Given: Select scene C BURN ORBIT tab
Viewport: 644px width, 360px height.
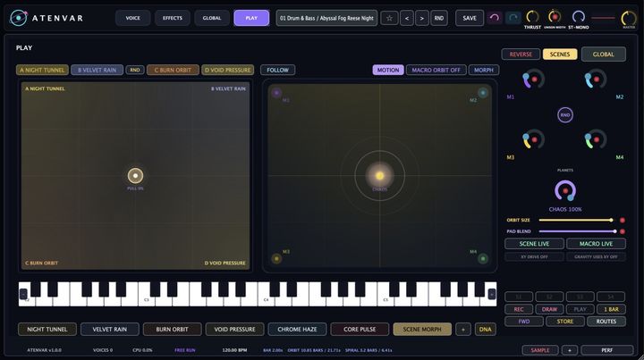Looking at the screenshot, I should pyautogui.click(x=173, y=70).
